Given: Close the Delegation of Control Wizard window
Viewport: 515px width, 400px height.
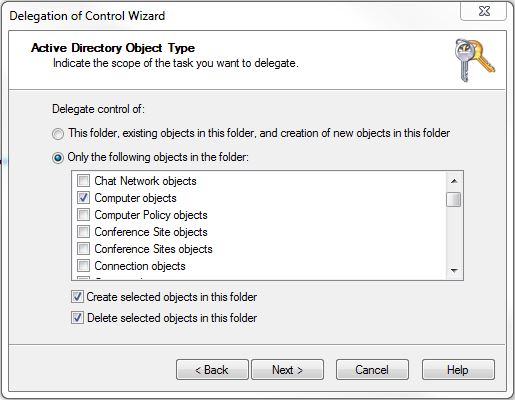Looking at the screenshot, I should click(484, 11).
